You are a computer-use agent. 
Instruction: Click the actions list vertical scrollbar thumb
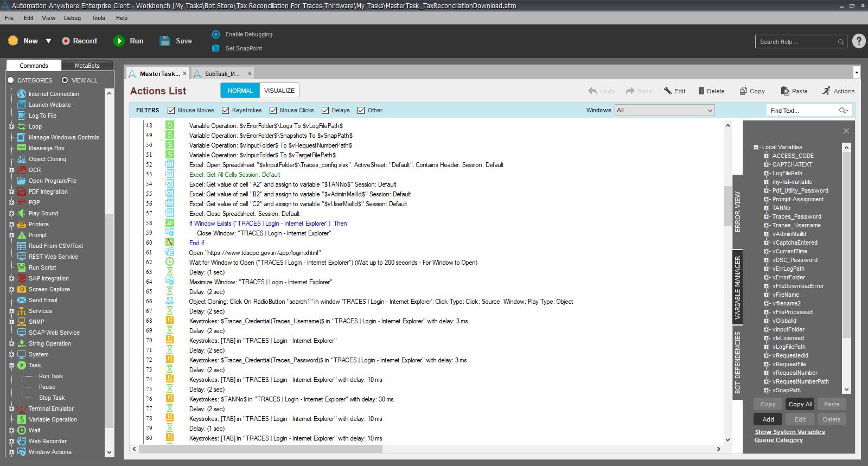pos(727,206)
